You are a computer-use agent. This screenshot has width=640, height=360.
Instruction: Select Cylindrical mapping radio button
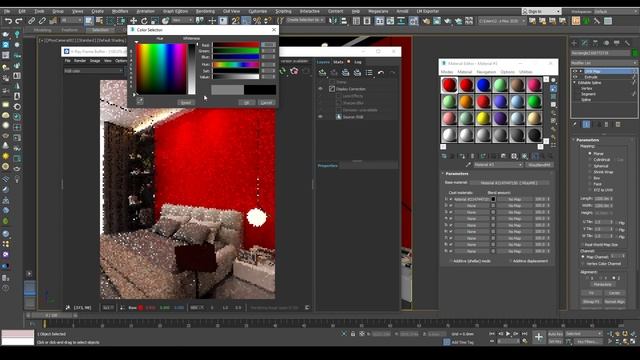click(590, 160)
